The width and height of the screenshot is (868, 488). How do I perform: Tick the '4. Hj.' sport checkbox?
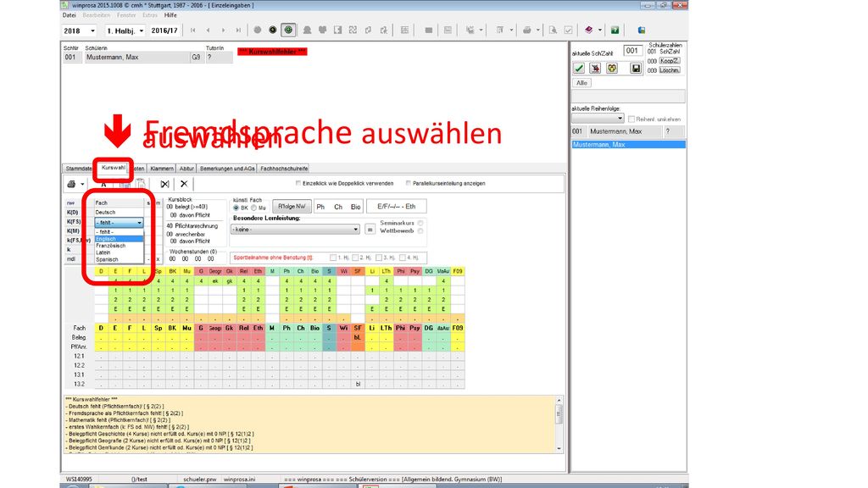click(x=403, y=258)
